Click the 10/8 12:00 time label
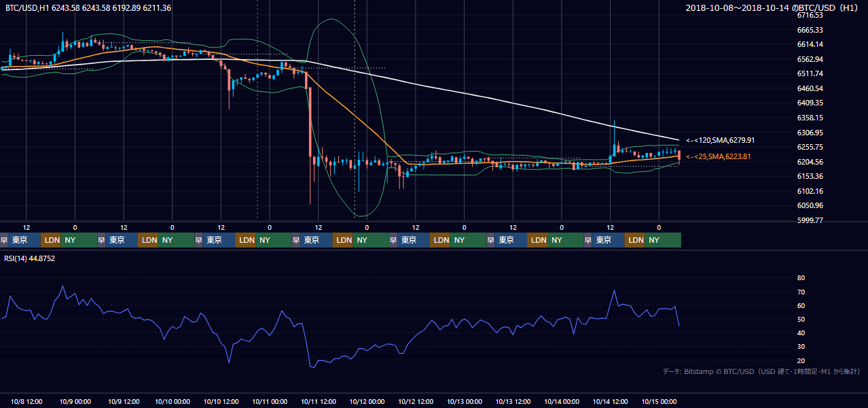Viewport: 868px width, 408px height. point(26,401)
